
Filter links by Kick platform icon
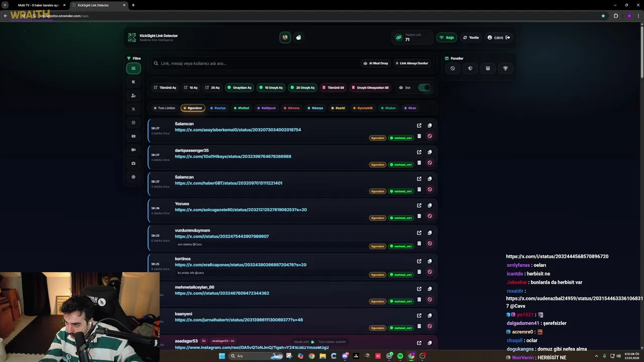point(133,82)
